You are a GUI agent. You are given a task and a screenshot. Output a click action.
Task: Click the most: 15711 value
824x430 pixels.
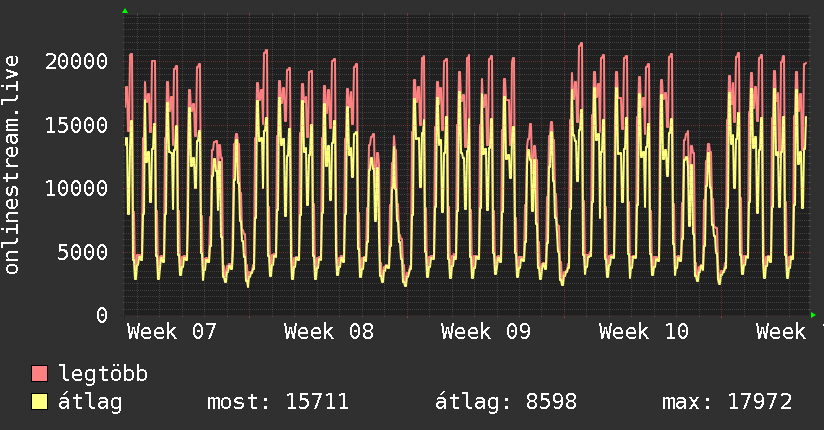[277, 402]
